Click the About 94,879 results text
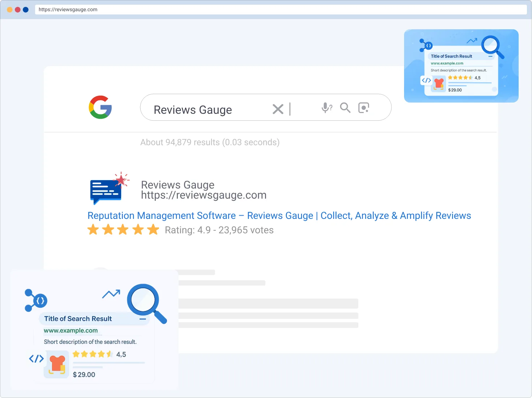This screenshot has width=532, height=398. [210, 142]
